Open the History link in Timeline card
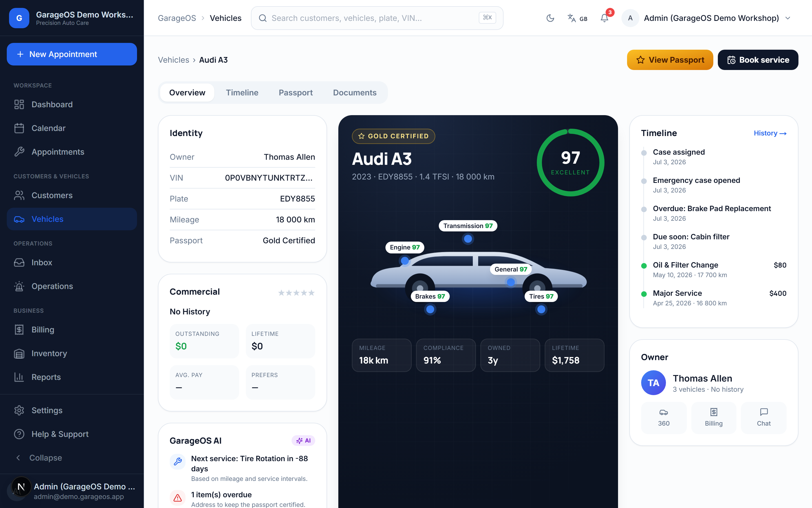This screenshot has width=812, height=508. pos(770,133)
